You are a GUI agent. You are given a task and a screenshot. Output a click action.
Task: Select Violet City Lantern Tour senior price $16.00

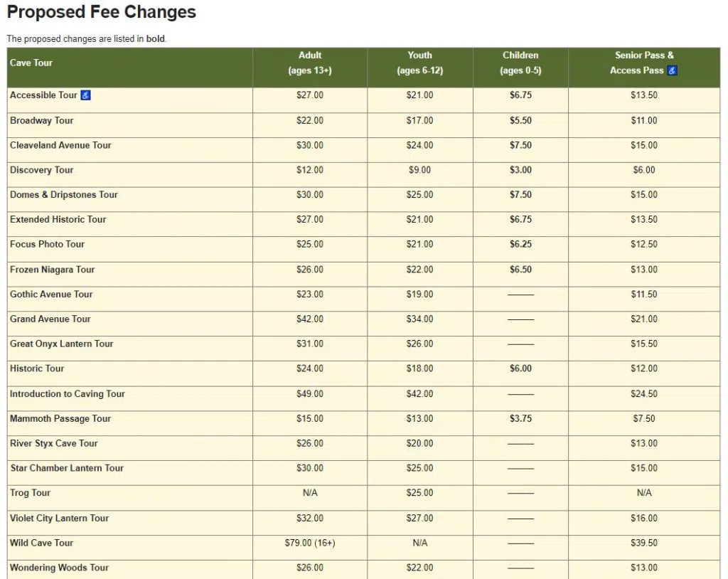643,518
